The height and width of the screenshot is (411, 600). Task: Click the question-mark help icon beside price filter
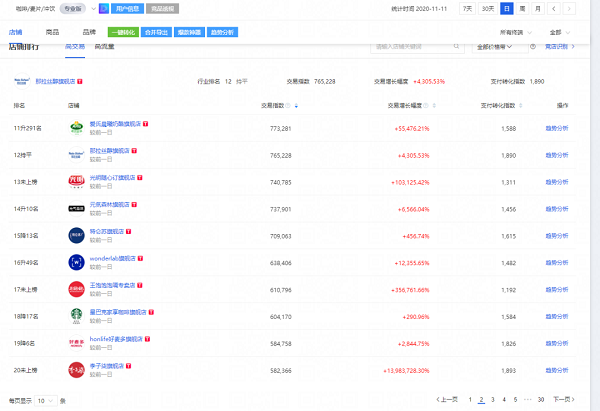[x=533, y=46]
